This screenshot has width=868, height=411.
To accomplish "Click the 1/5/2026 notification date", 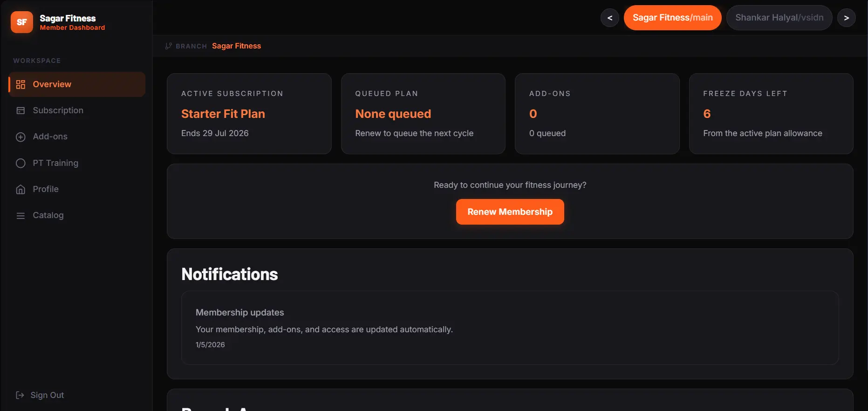I will [x=210, y=345].
